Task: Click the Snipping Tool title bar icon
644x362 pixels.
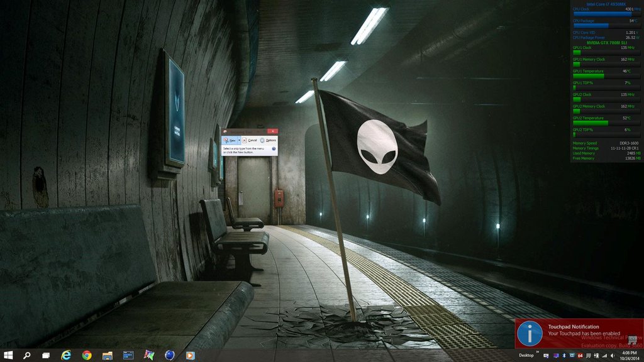Action: (225, 131)
